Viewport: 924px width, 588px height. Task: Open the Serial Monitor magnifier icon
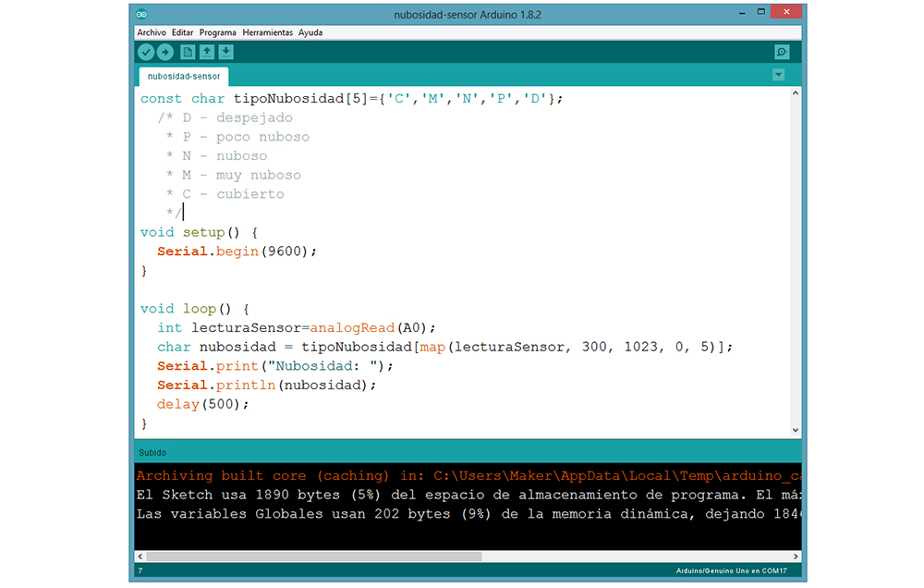tap(782, 53)
